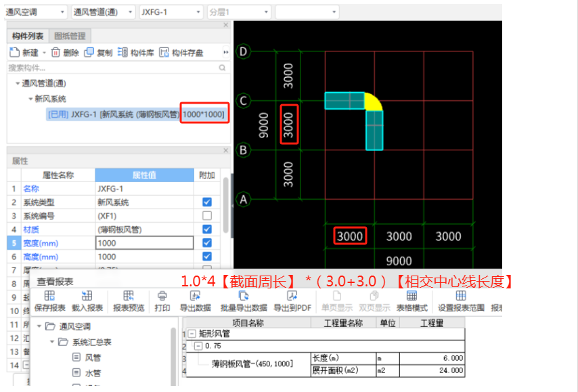Click 保存报表 save report icon
The image size is (578, 392).
pos(49,296)
